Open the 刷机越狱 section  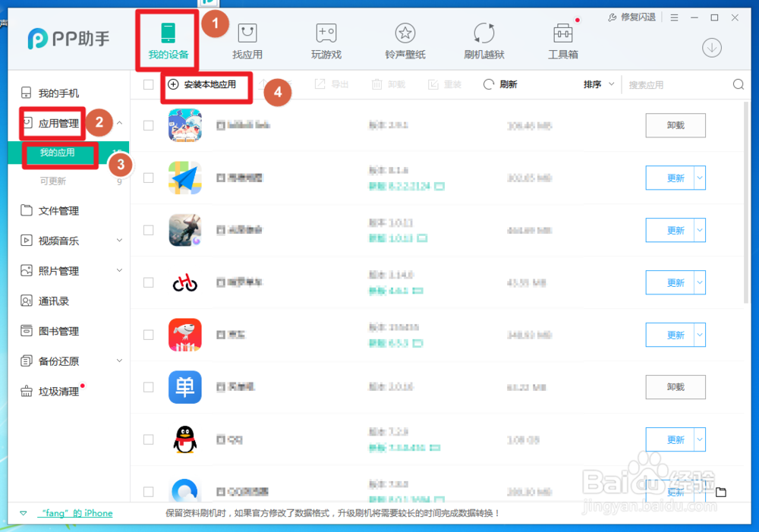484,40
